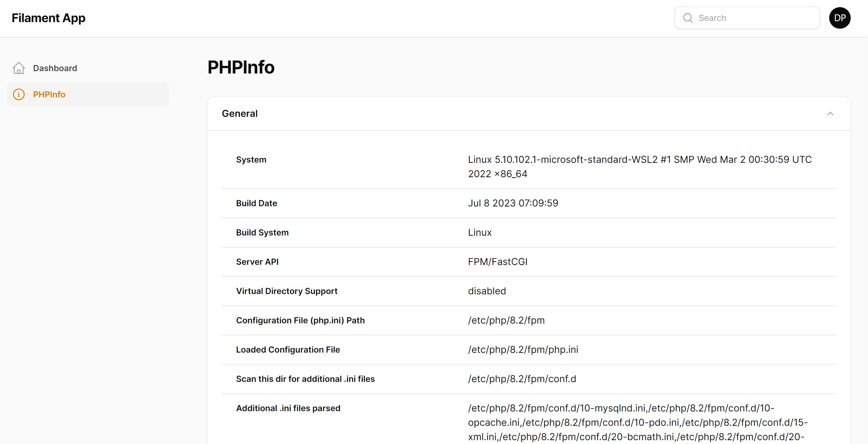
Task: Select the System row label
Action: (x=251, y=160)
